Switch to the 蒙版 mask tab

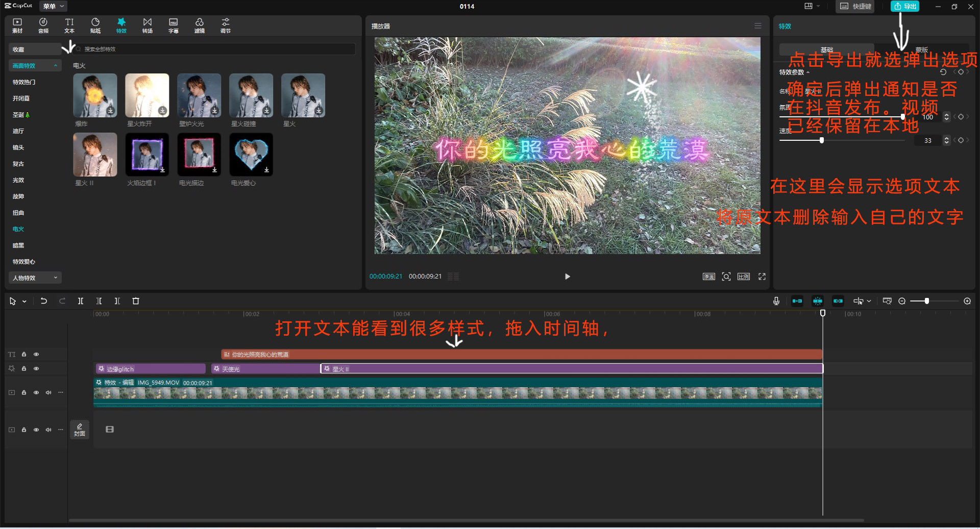click(921, 49)
